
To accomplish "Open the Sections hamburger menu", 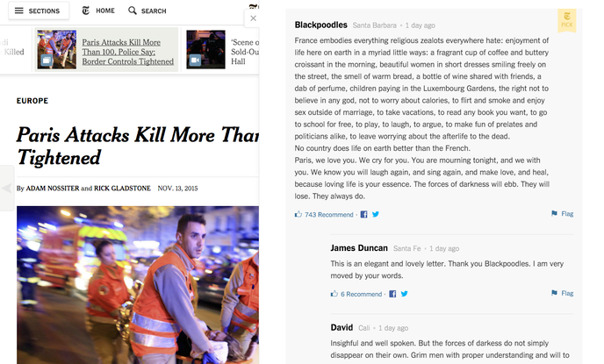I will coord(39,11).
